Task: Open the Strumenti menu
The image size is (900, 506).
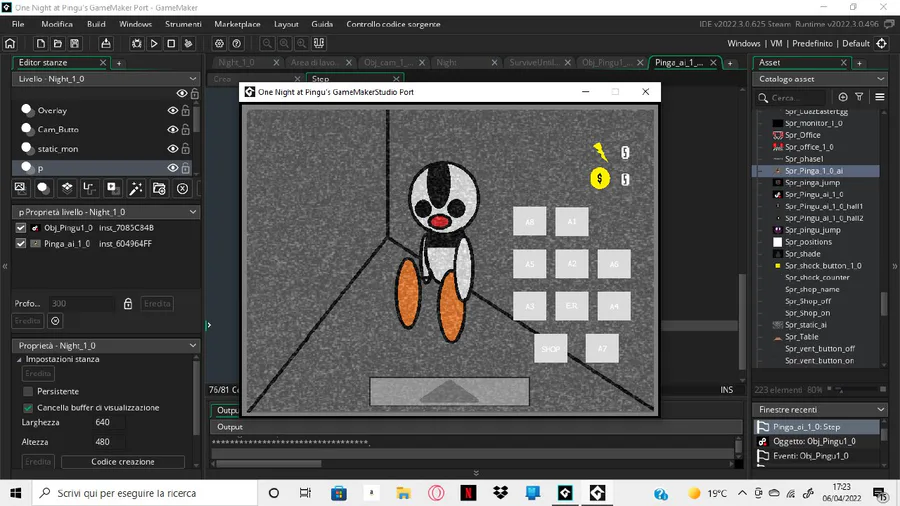Action: pyautogui.click(x=183, y=24)
